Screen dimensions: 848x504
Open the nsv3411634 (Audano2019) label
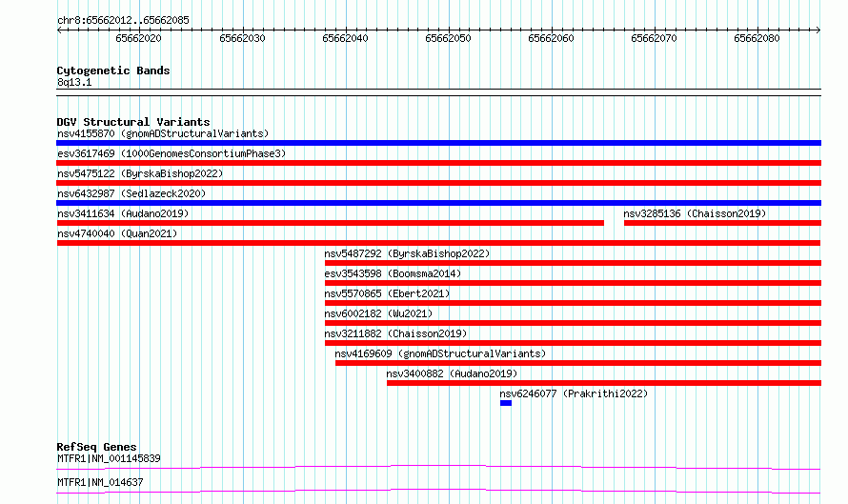[123, 213]
